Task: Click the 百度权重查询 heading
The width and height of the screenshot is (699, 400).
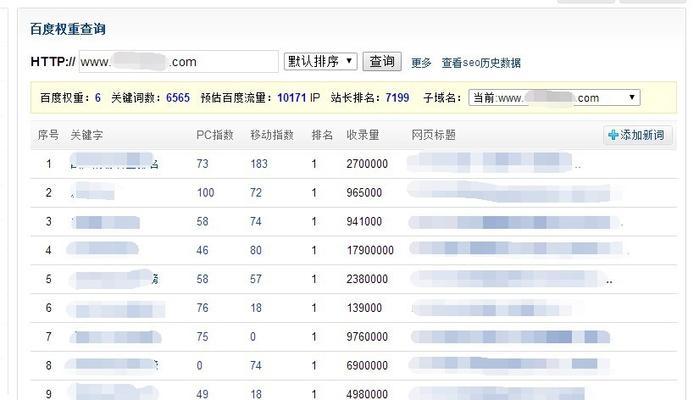Action: coord(68,29)
